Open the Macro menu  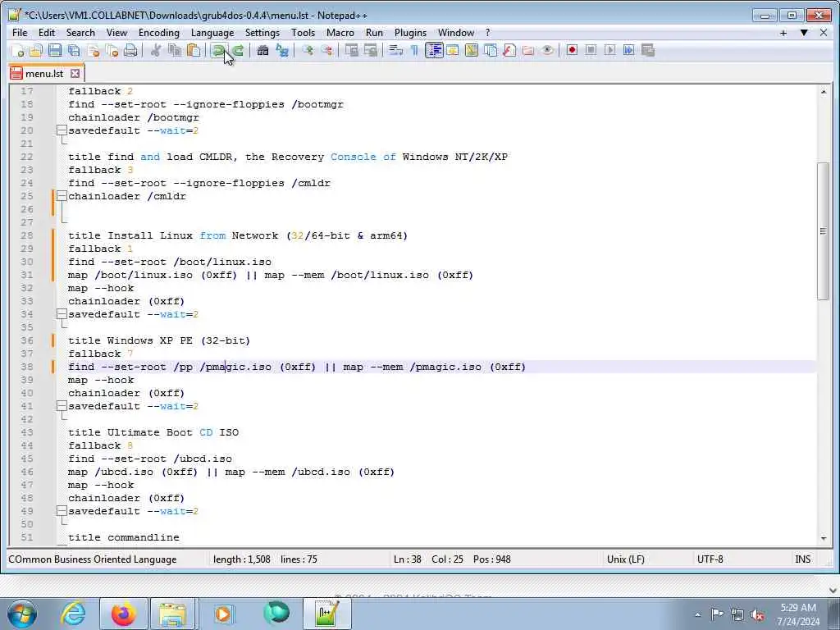click(x=340, y=33)
